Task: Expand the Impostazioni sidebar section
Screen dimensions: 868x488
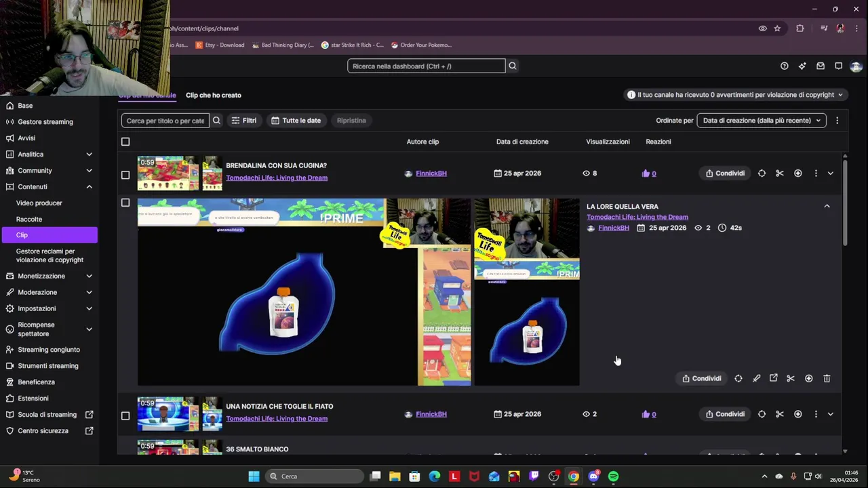Action: [x=89, y=308]
